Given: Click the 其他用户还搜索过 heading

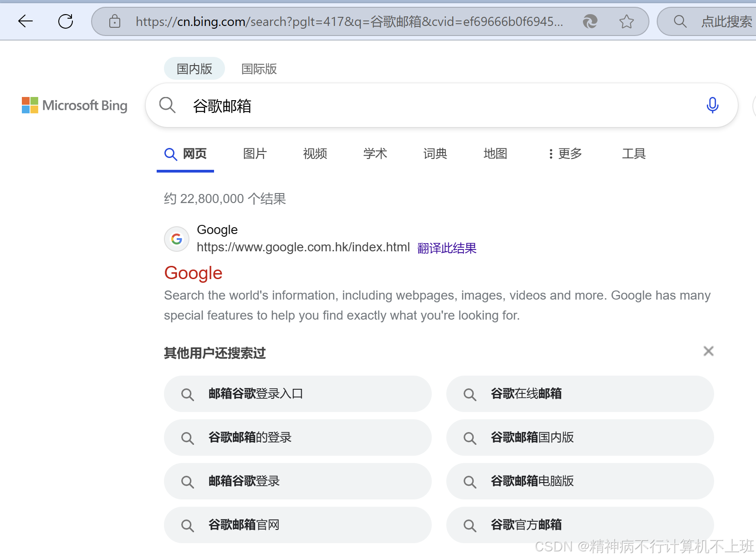Looking at the screenshot, I should 215,353.
